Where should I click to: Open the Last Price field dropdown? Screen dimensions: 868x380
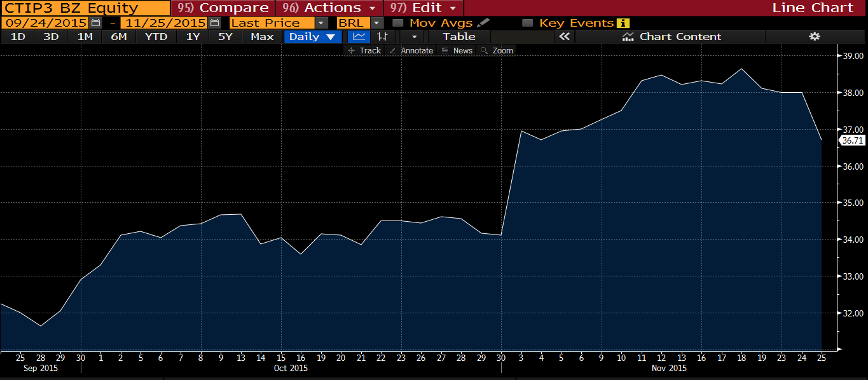(x=321, y=23)
